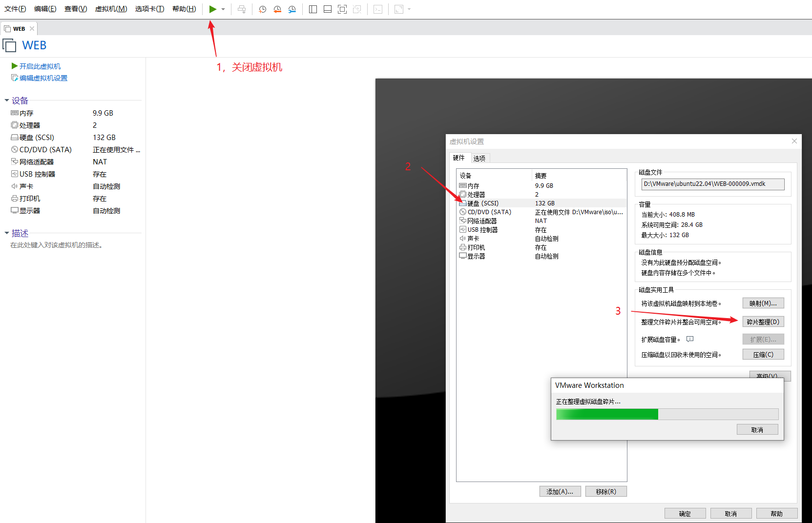
Task: Cancel defragmentation in VMware Workstation popup
Action: pyautogui.click(x=757, y=429)
